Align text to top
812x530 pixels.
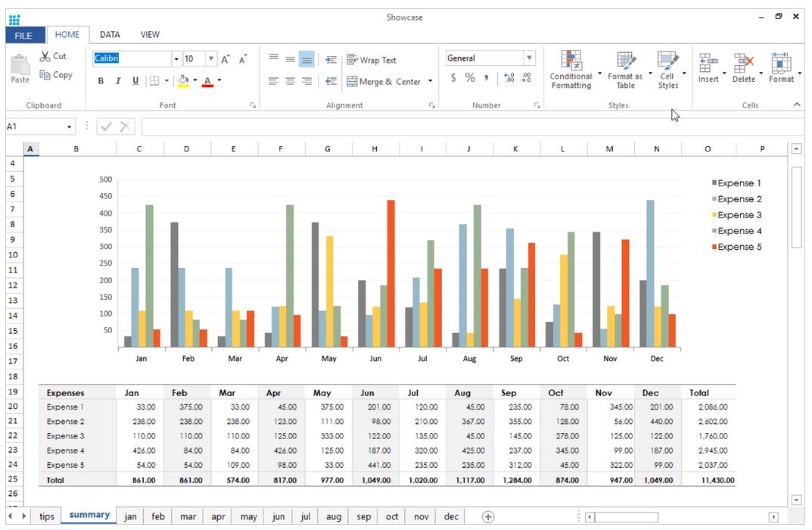coord(273,58)
